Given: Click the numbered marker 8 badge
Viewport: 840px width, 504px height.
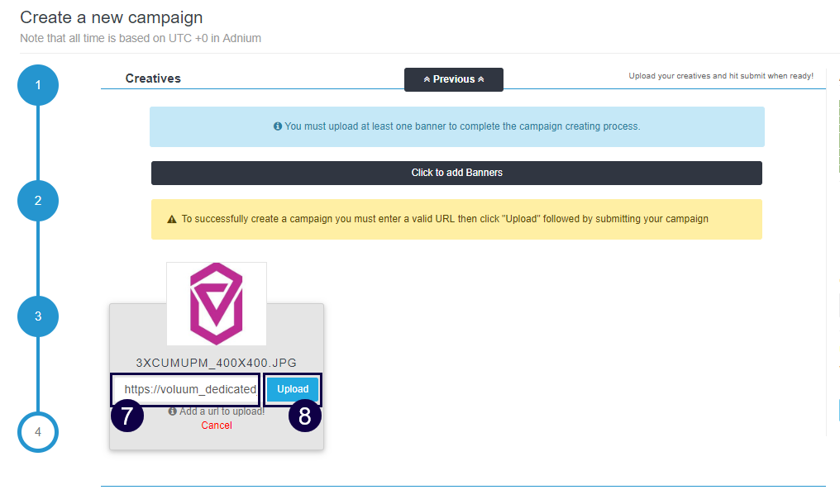Looking at the screenshot, I should (304, 416).
